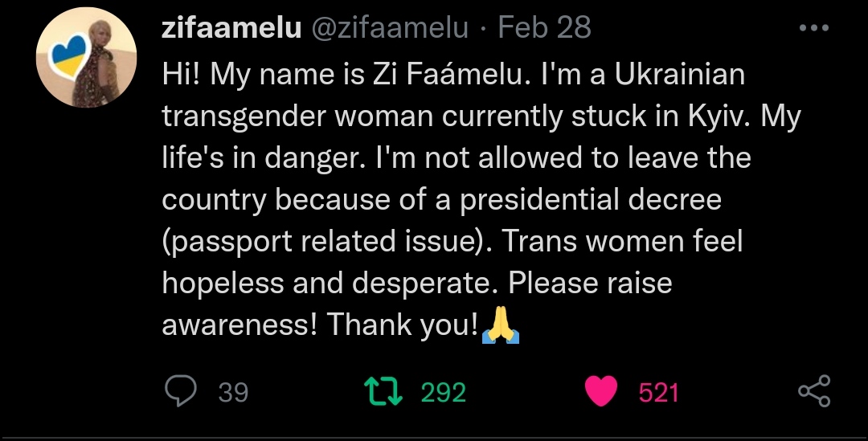Click the Ukrainian heart on the avatar

click(x=69, y=58)
